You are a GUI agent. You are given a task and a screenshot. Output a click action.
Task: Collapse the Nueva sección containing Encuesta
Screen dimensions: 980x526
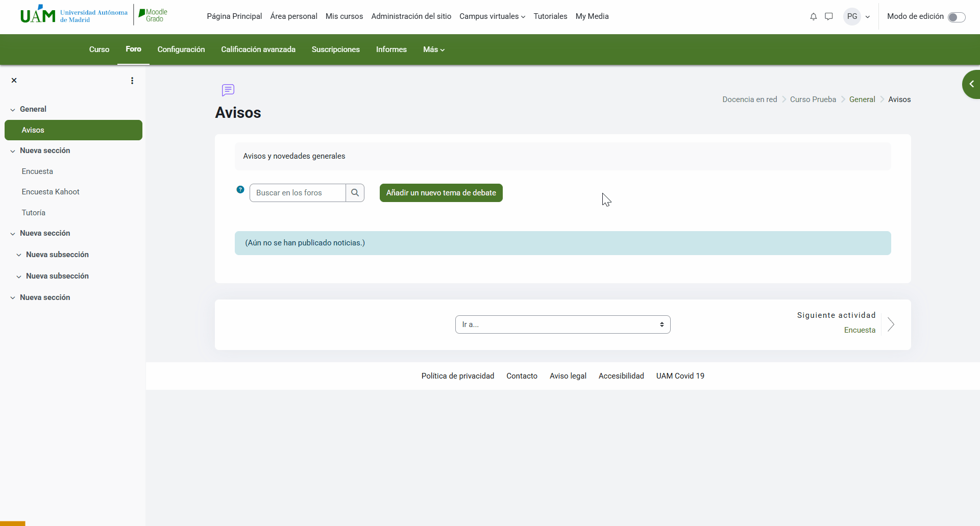[x=13, y=151]
